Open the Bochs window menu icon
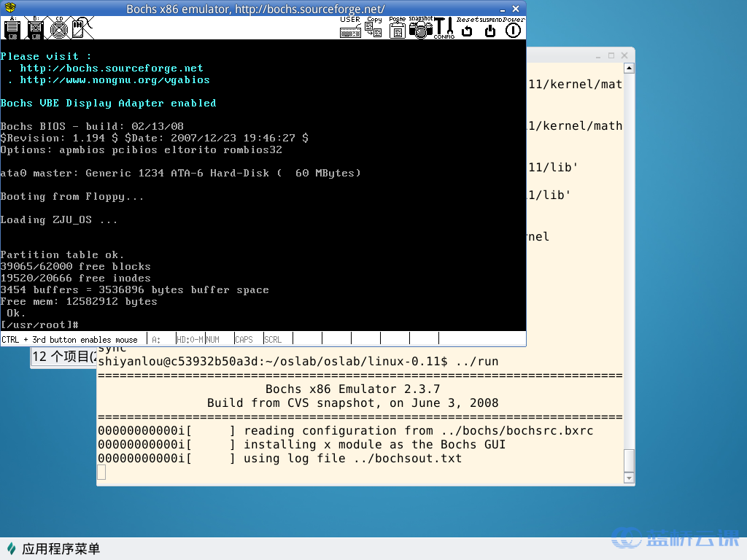747x560 pixels. click(9, 8)
